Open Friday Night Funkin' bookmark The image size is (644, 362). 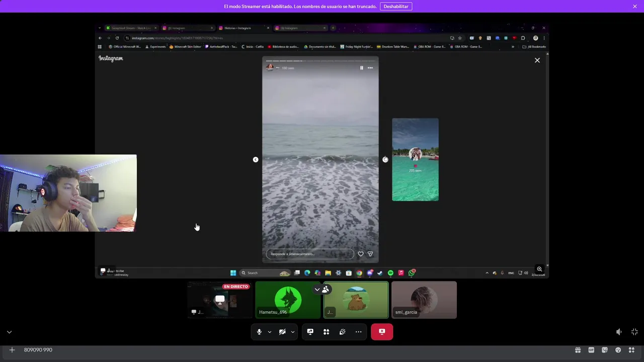click(357, 47)
